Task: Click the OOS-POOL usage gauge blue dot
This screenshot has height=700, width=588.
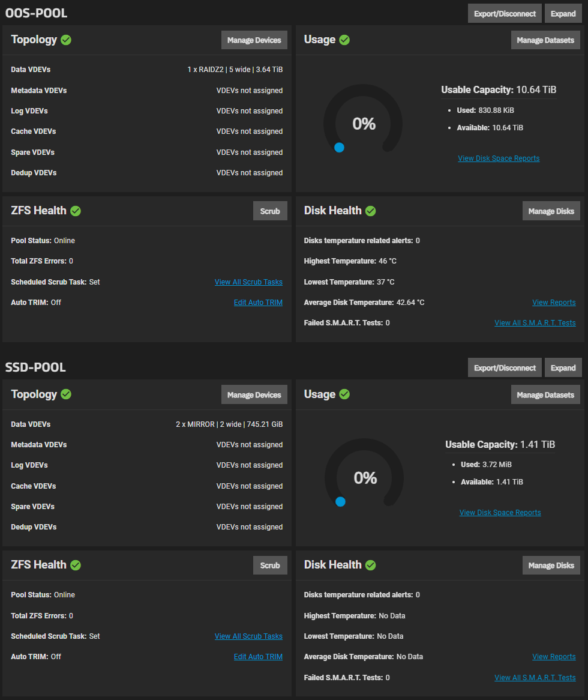Action: pos(339,148)
